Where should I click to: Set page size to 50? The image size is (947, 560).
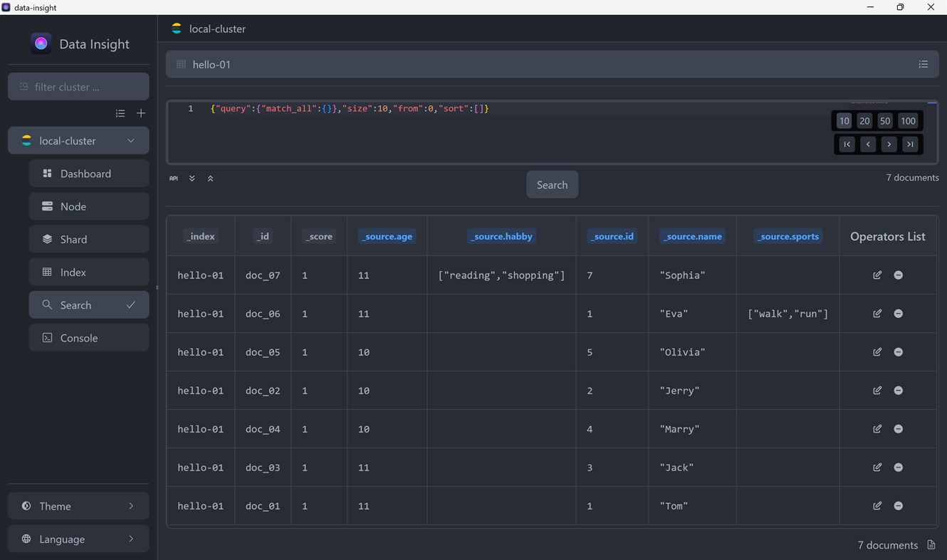click(x=885, y=121)
